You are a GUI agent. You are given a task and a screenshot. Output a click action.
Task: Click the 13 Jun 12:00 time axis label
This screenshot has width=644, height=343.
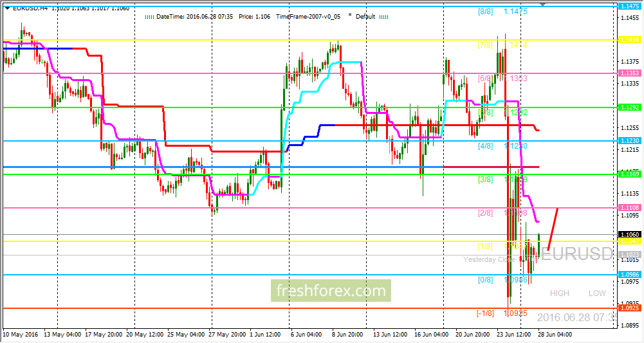[391, 335]
